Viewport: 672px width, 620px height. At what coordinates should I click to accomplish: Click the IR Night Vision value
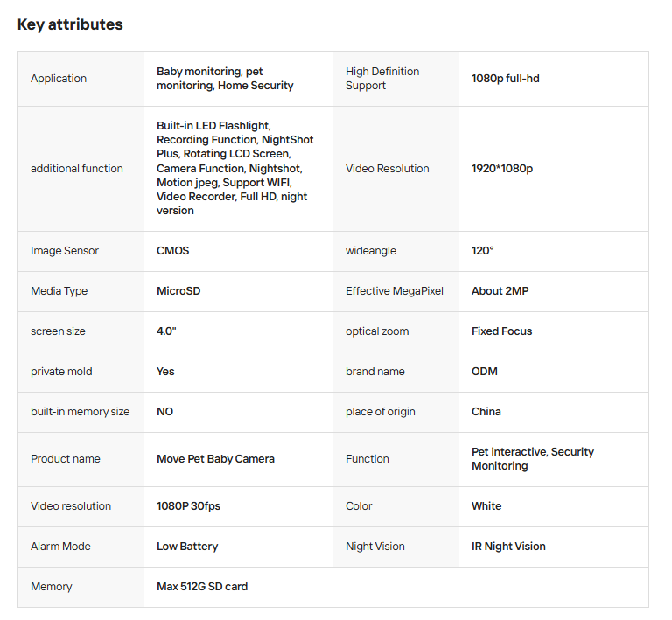point(508,547)
